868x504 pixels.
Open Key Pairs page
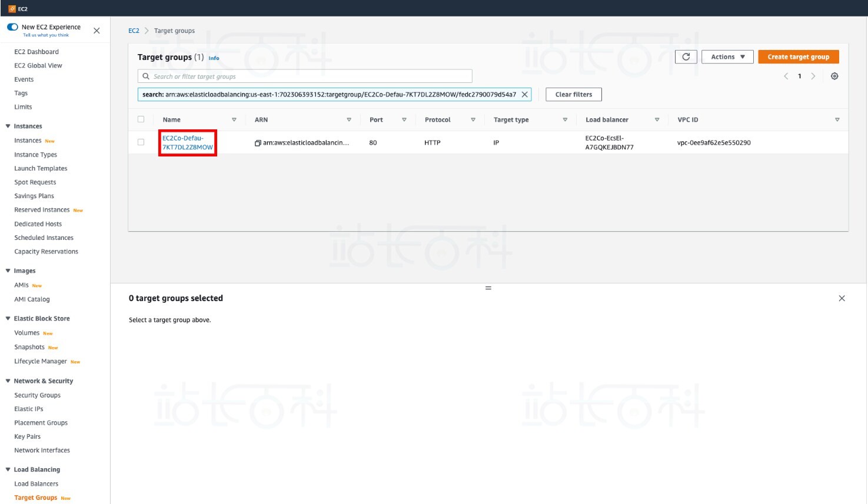point(28,437)
